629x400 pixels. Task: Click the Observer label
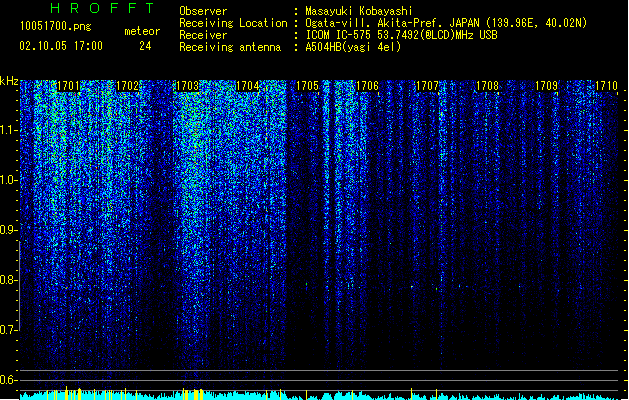click(x=203, y=11)
